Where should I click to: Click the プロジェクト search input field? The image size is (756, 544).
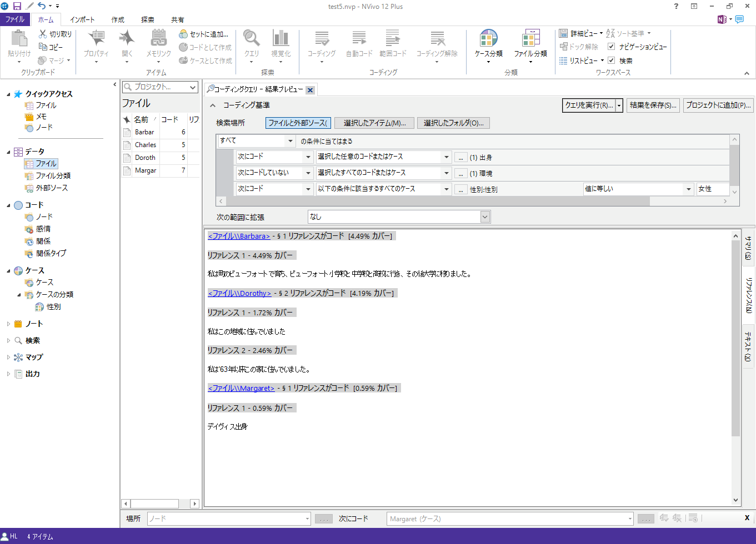(158, 87)
